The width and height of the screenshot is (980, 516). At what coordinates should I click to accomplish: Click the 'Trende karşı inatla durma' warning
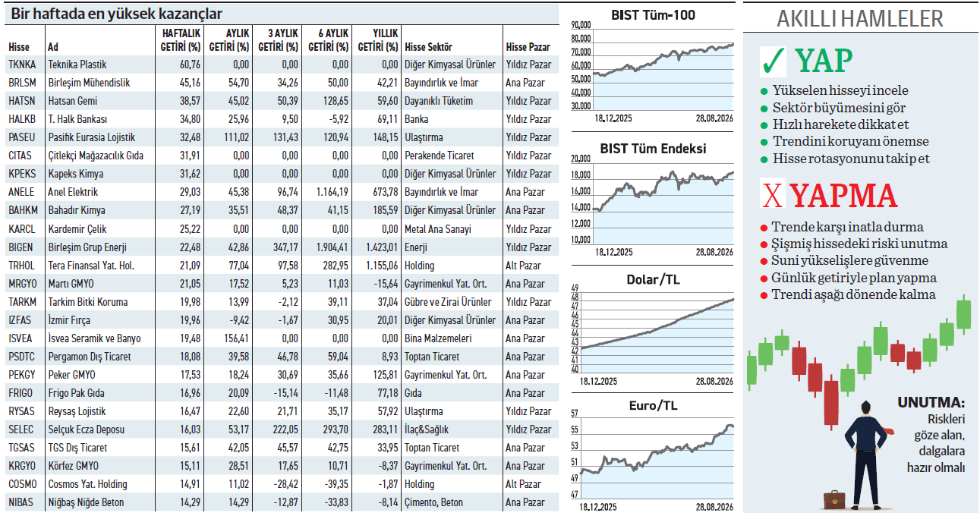[x=848, y=227]
